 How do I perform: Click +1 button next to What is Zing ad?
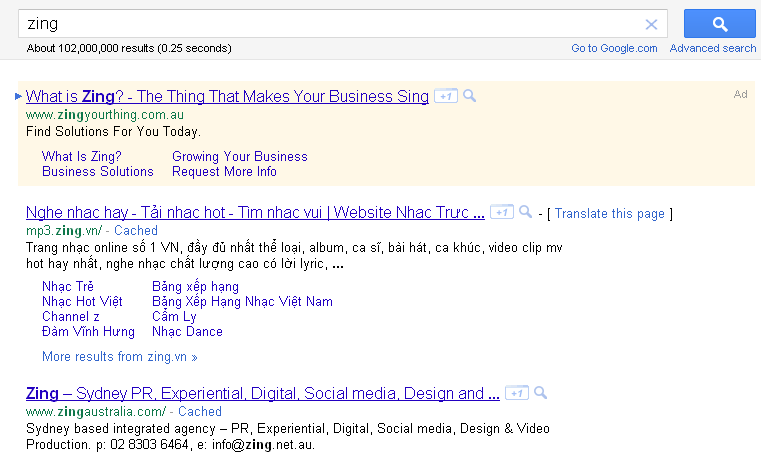coord(446,96)
